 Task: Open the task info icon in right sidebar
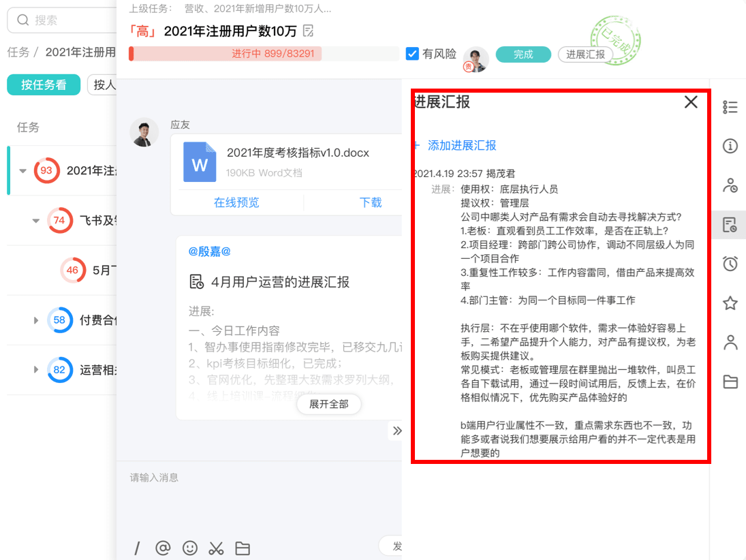pos(730,146)
